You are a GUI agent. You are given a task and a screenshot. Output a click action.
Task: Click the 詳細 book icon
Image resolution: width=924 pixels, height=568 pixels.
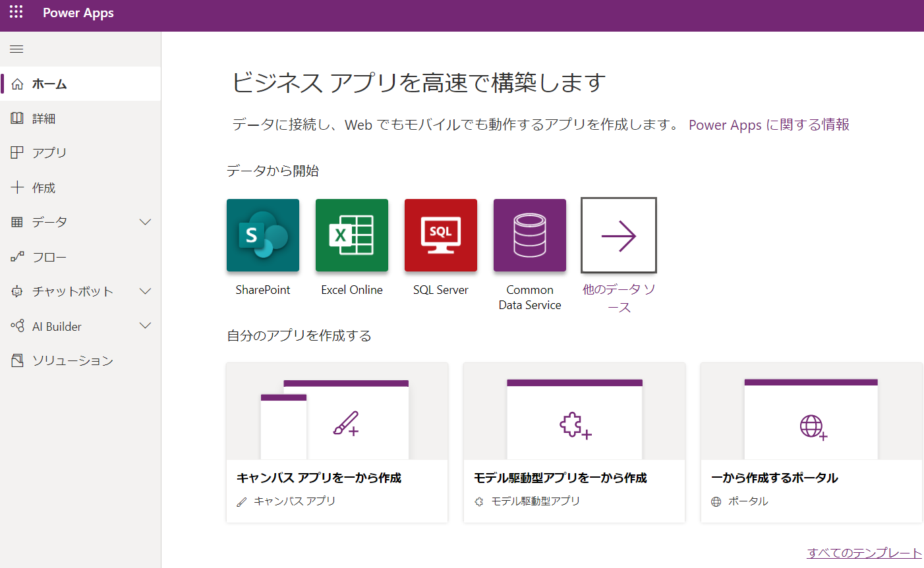17,118
